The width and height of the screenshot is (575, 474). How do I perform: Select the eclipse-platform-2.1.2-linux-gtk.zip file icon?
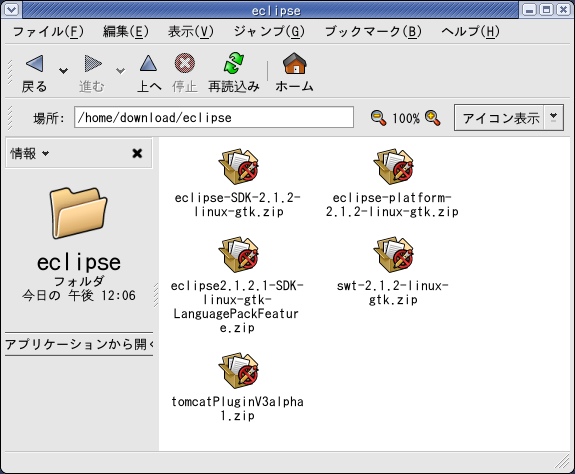coord(393,167)
